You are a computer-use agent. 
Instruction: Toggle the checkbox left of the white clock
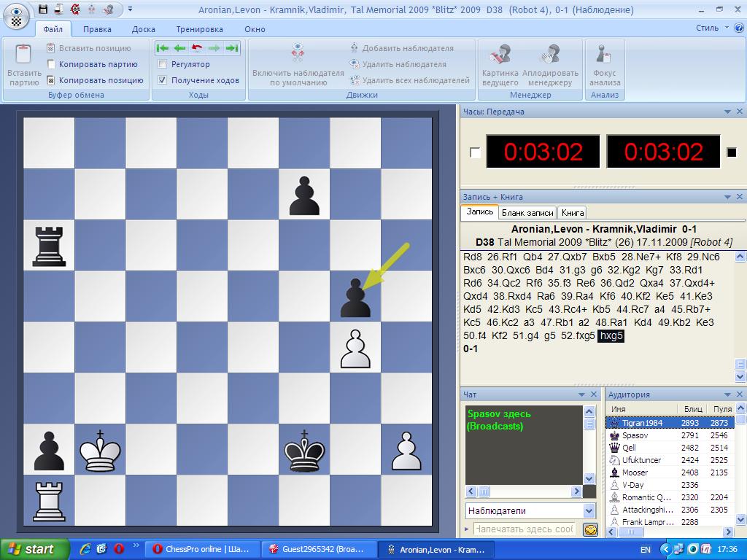click(475, 152)
